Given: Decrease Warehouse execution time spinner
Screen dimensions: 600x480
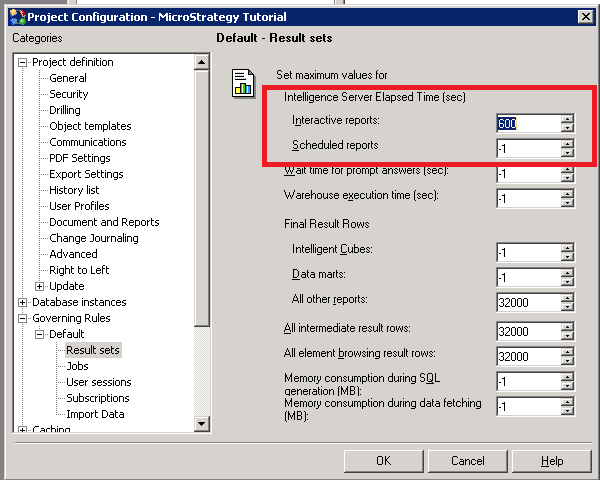Looking at the screenshot, I should [x=567, y=203].
